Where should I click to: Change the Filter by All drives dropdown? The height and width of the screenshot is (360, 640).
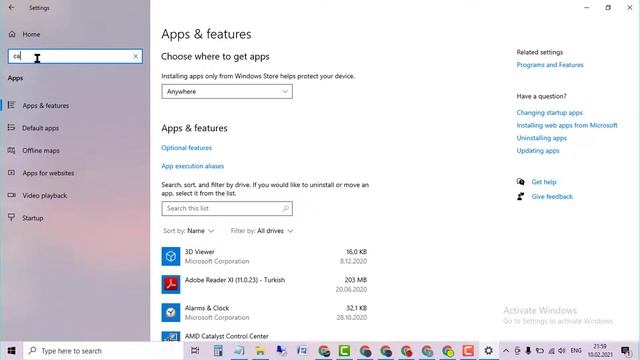[262, 231]
